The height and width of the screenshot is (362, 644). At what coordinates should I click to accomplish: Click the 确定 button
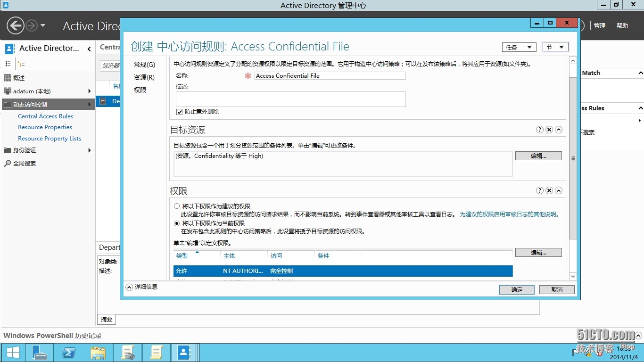(x=517, y=290)
